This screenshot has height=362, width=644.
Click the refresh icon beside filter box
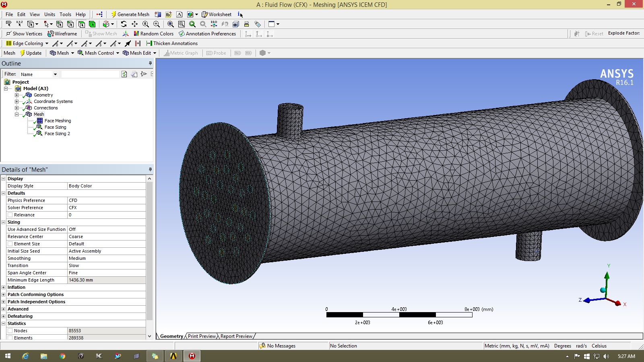pyautogui.click(x=124, y=74)
